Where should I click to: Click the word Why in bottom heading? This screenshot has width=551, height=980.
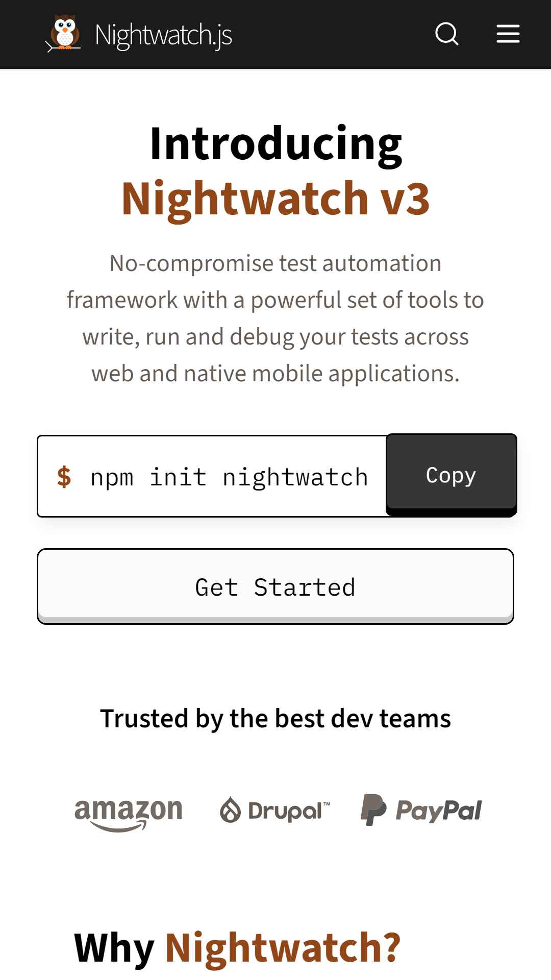coord(114,948)
